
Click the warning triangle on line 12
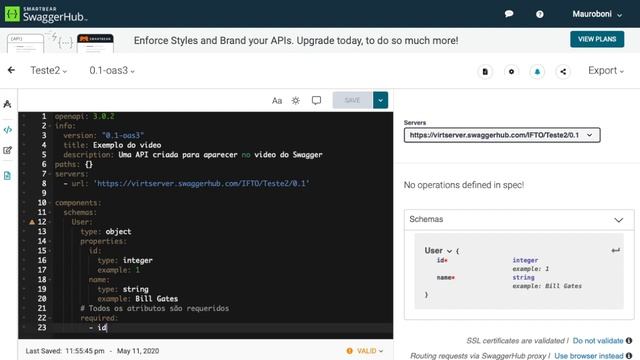[x=32, y=222]
